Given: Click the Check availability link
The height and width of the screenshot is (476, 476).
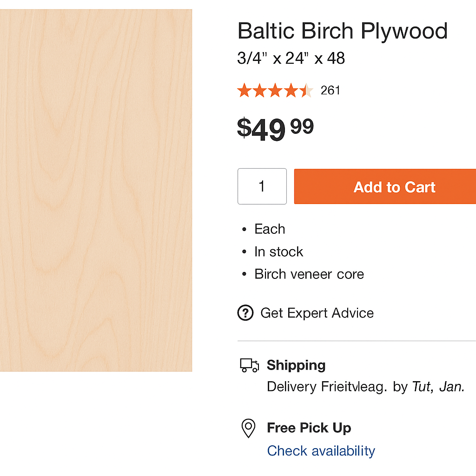Looking at the screenshot, I should pyautogui.click(x=321, y=450).
